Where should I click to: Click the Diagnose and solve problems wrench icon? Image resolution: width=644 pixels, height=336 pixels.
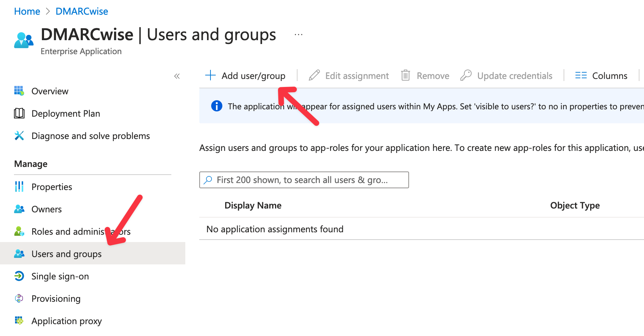19,136
